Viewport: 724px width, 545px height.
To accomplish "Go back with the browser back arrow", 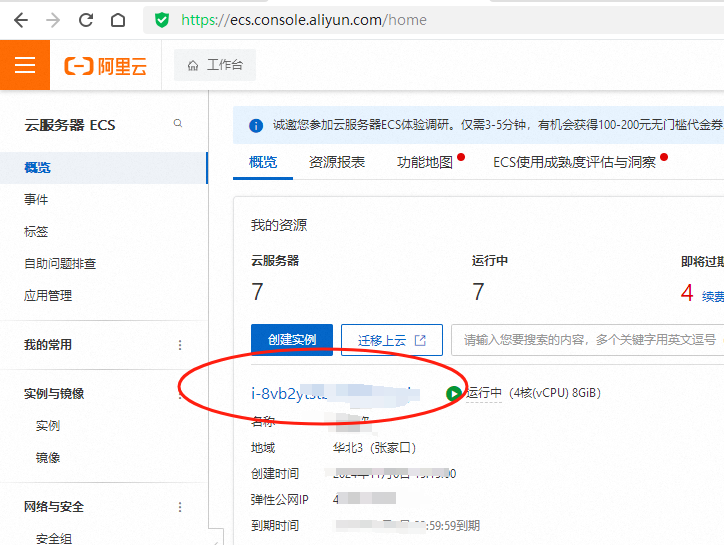I will click(21, 20).
